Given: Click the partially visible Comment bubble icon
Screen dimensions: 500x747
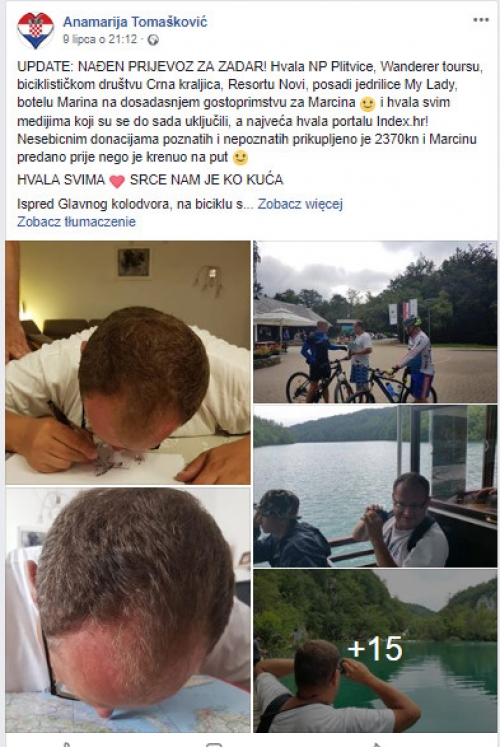Looking at the screenshot, I should [214, 744].
